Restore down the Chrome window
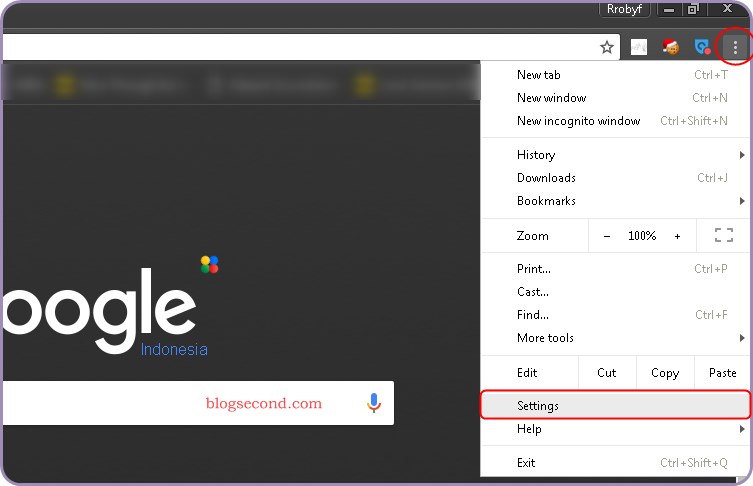The height and width of the screenshot is (486, 753). point(693,9)
